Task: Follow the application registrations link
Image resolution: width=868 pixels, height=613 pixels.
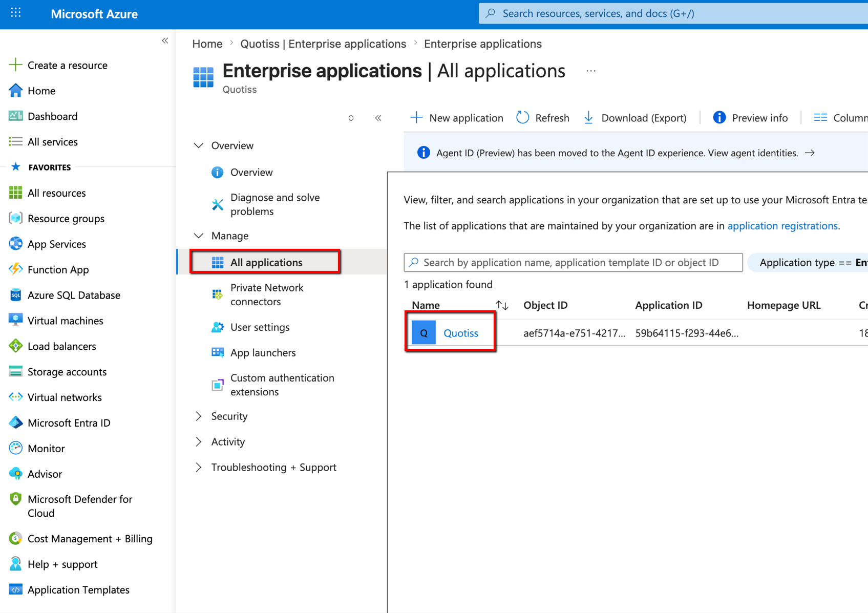Action: (782, 226)
